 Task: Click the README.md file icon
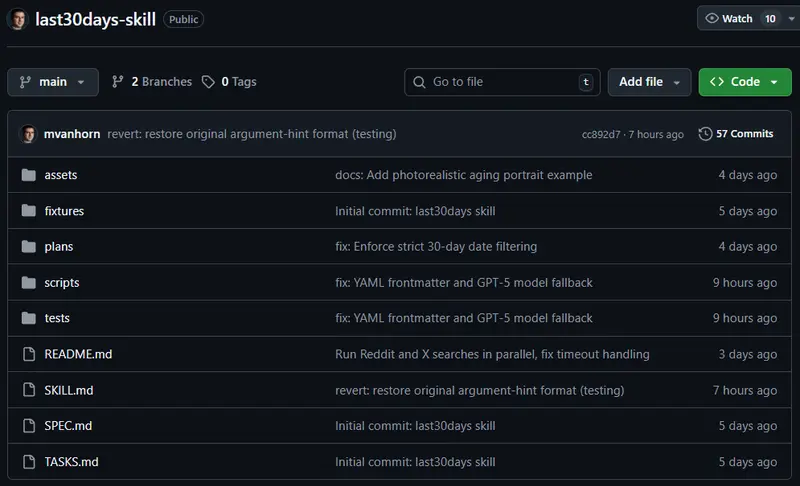click(x=28, y=354)
